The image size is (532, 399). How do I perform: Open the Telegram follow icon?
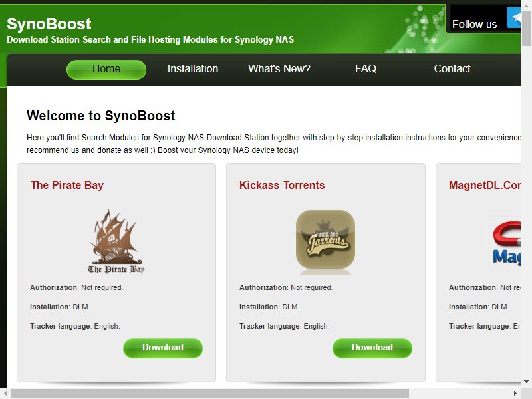513,17
